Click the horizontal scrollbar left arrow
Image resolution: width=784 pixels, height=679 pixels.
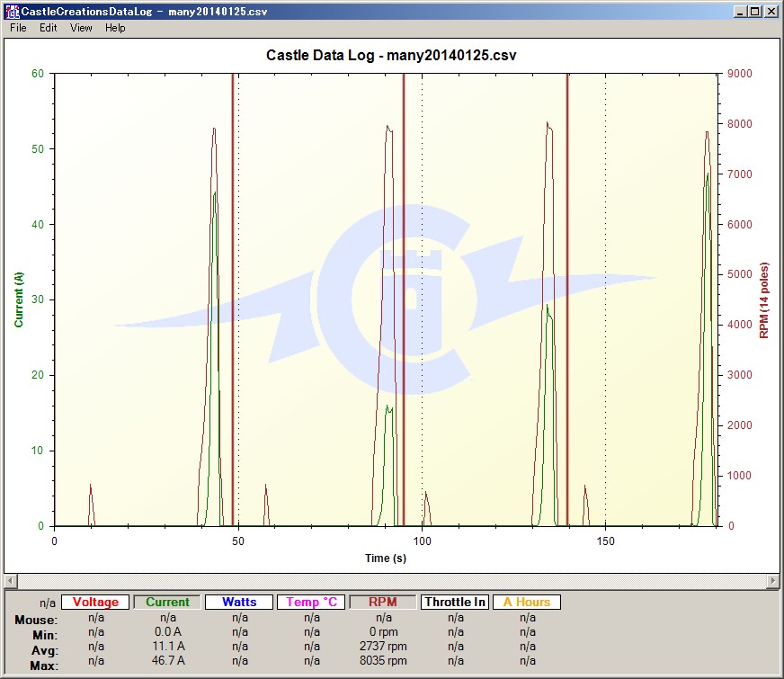[x=10, y=582]
